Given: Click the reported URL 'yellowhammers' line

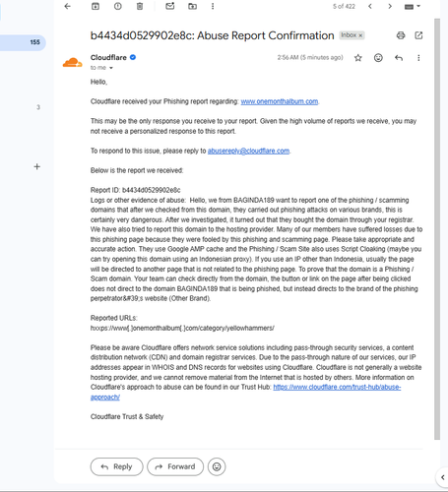Looking at the screenshot, I should (x=182, y=328).
